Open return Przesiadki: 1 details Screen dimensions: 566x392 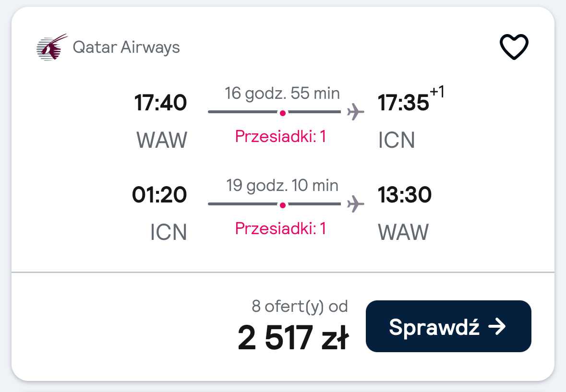pos(281,229)
